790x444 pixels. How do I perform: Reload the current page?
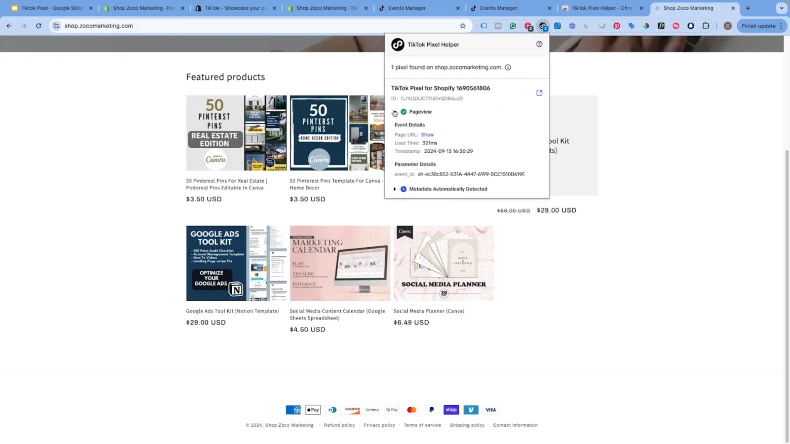point(38,26)
